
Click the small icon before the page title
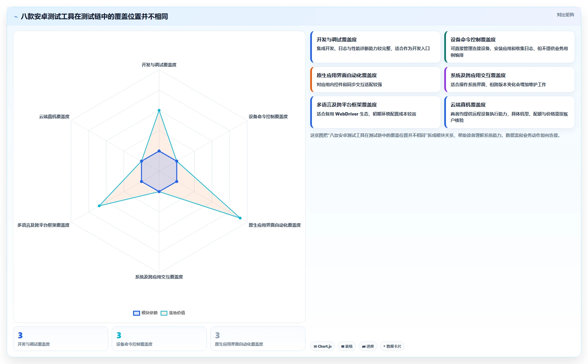pos(16,17)
